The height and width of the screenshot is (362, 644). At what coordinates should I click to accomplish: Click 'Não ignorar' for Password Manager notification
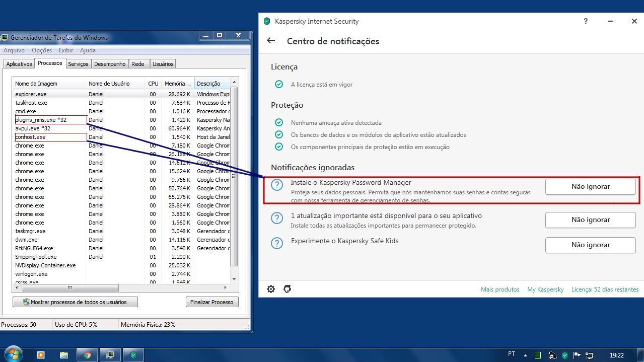tap(591, 186)
